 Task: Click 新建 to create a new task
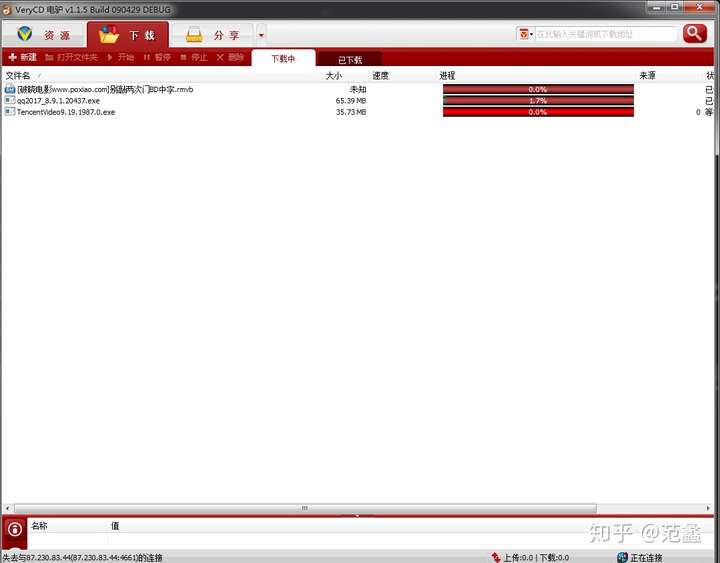22,57
